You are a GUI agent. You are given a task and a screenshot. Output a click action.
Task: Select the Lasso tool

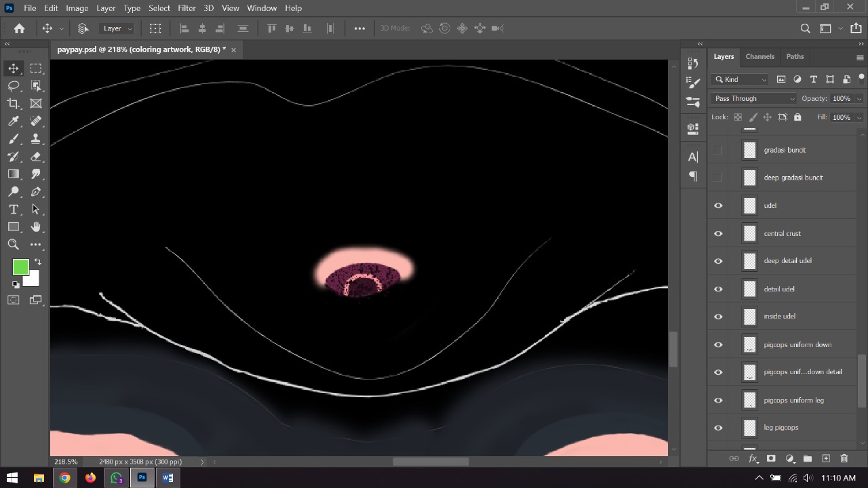14,86
